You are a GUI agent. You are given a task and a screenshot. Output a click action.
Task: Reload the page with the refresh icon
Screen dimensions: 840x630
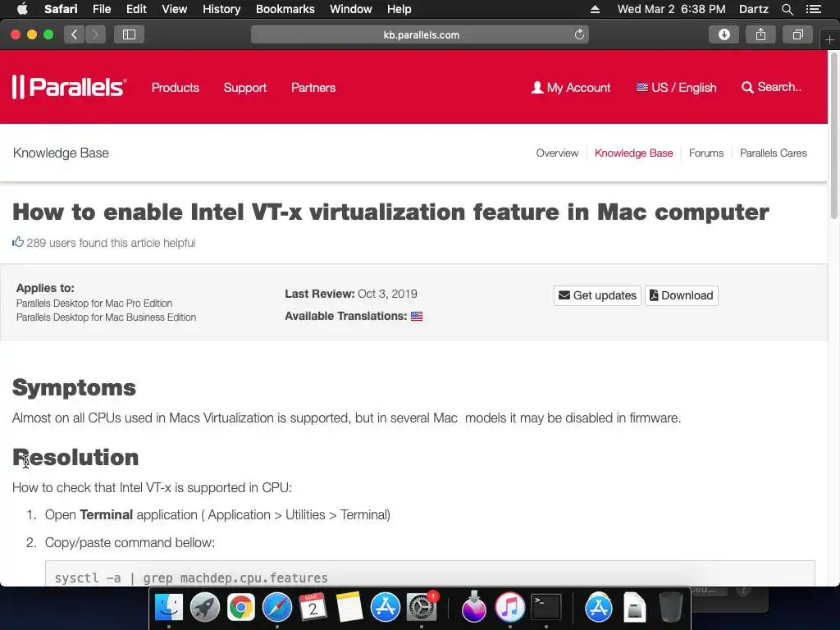tap(579, 34)
